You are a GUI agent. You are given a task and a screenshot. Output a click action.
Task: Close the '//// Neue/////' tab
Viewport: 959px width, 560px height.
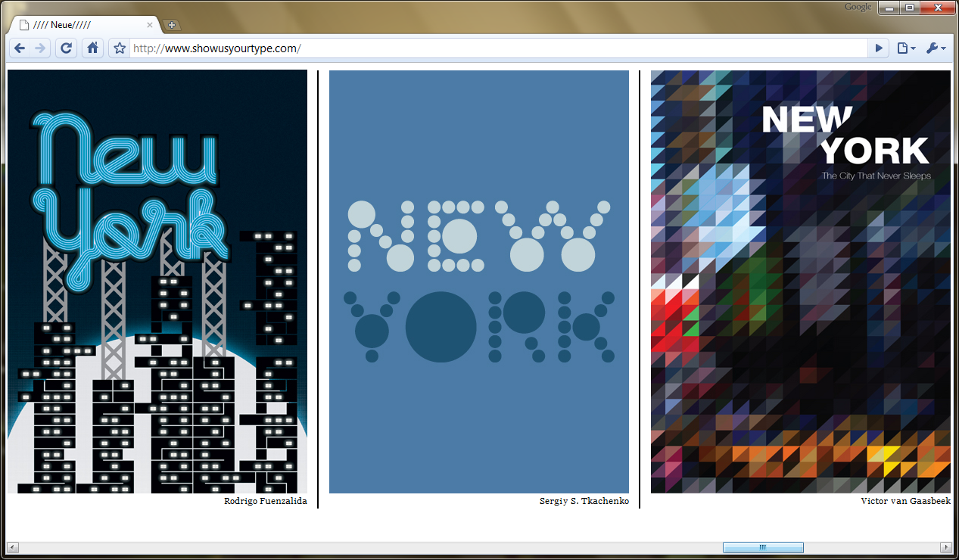tap(150, 25)
